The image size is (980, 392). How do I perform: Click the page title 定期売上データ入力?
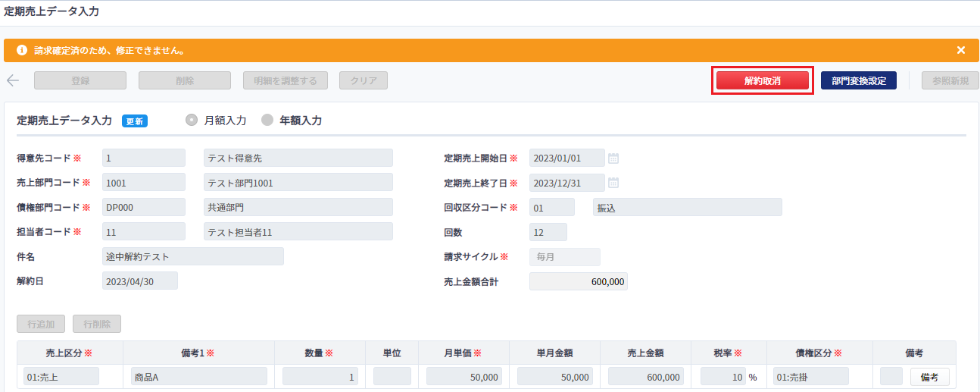[x=51, y=12]
